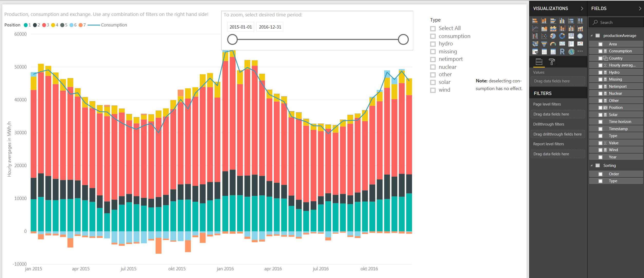This screenshot has width=644, height=278.
Task: Select the Timestamp field row
Action: tap(616, 129)
